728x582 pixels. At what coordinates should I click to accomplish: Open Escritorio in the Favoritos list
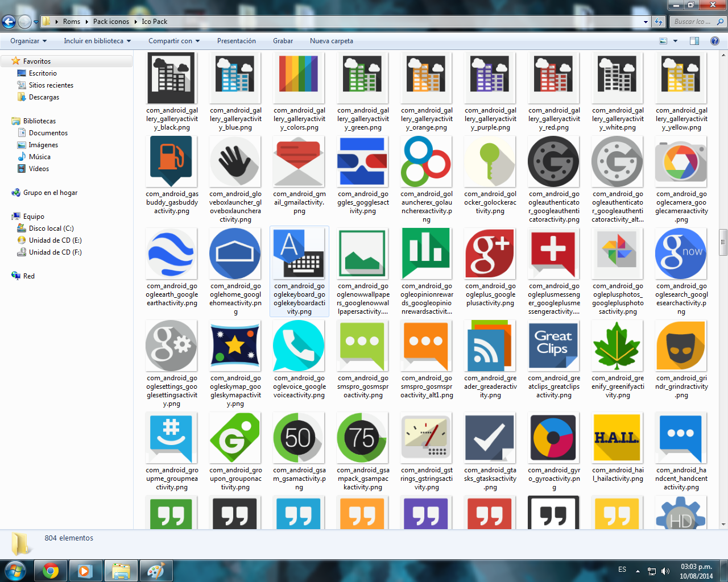[x=43, y=73]
